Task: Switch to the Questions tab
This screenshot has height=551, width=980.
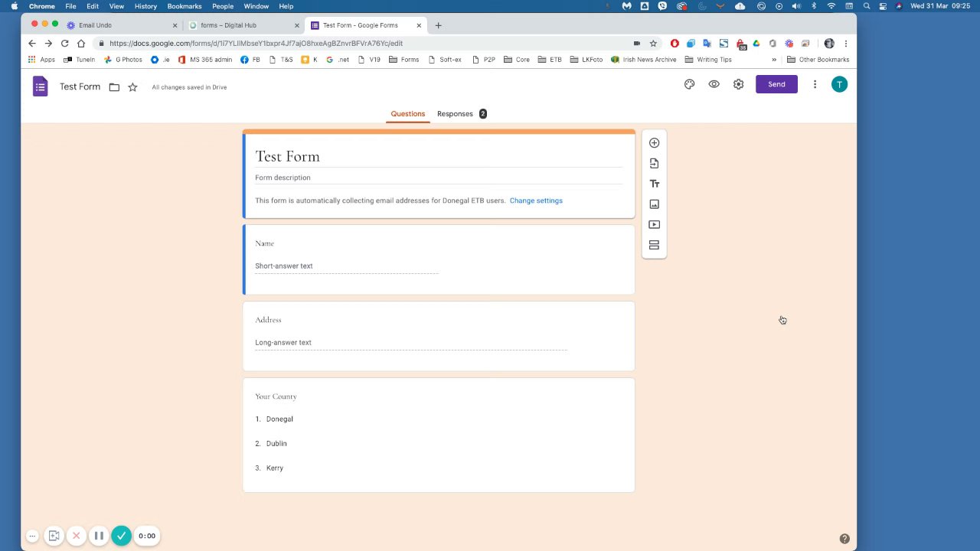Action: [407, 114]
